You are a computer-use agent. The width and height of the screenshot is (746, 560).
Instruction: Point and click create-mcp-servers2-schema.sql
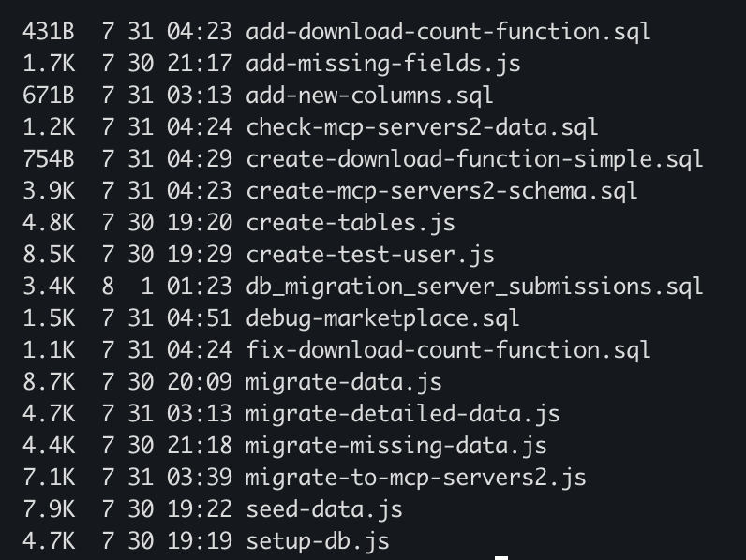click(x=441, y=190)
